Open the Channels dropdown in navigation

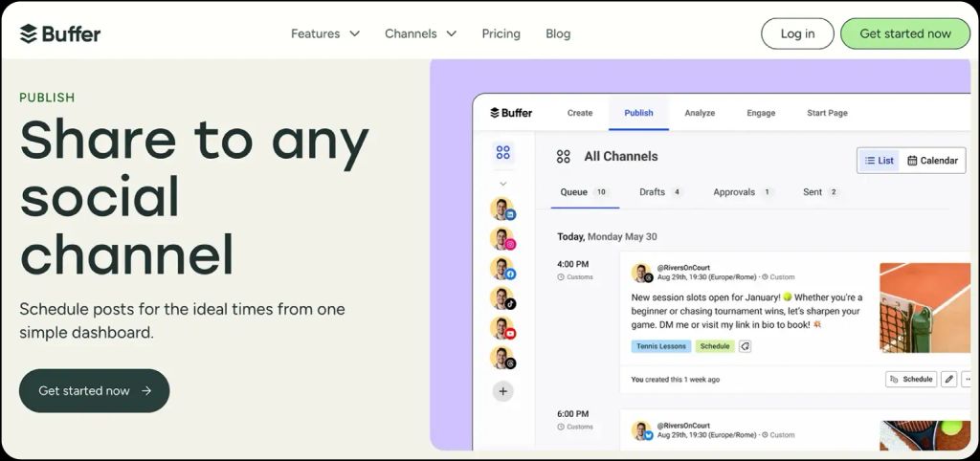[420, 33]
